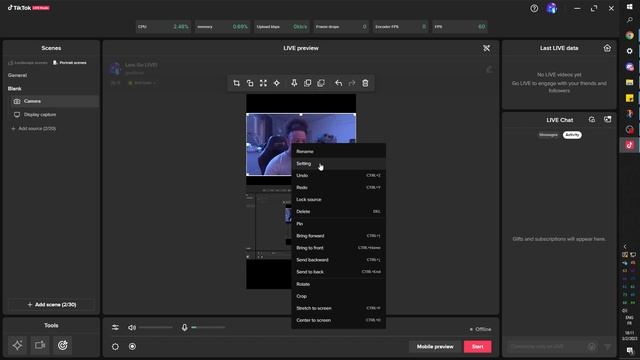The width and height of the screenshot is (640, 360).
Task: Adjust the speaker volume slider
Action: 156,327
